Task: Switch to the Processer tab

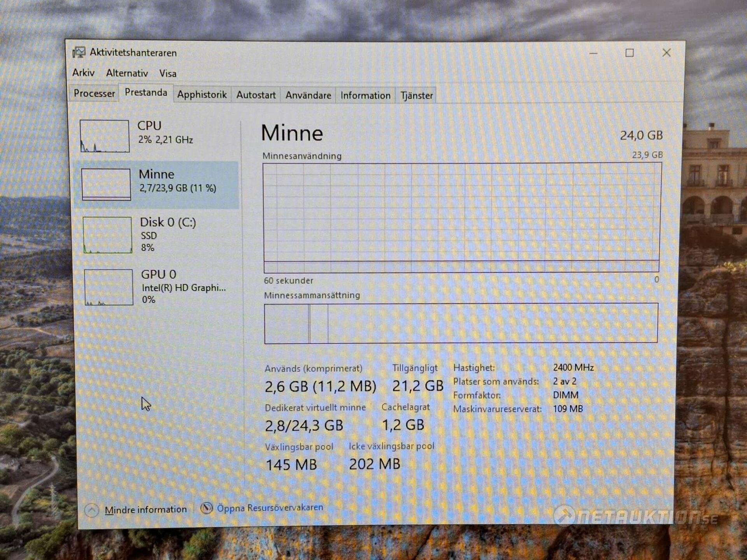Action: pos(94,94)
